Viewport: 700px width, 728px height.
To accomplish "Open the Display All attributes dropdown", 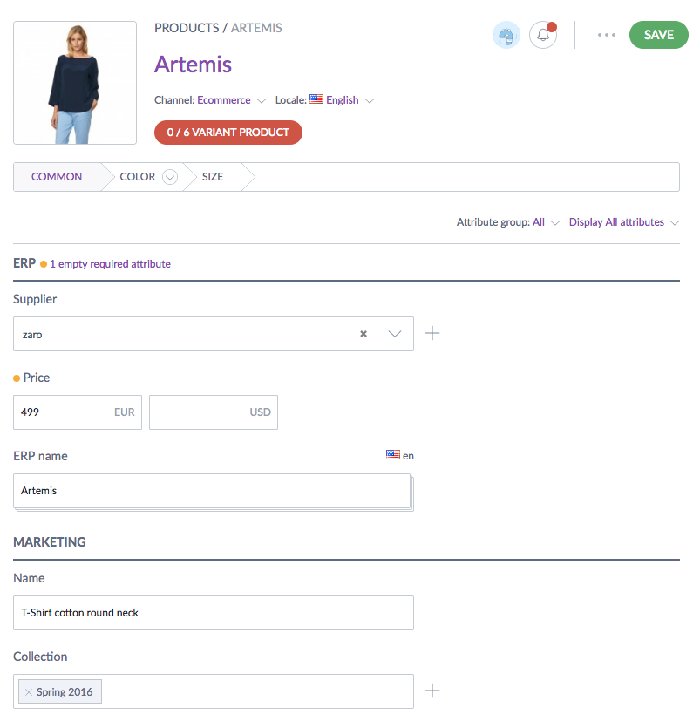I will (623, 222).
